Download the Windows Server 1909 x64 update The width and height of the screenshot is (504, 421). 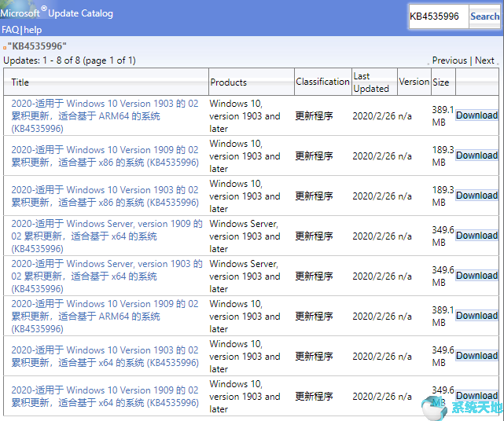pos(477,236)
